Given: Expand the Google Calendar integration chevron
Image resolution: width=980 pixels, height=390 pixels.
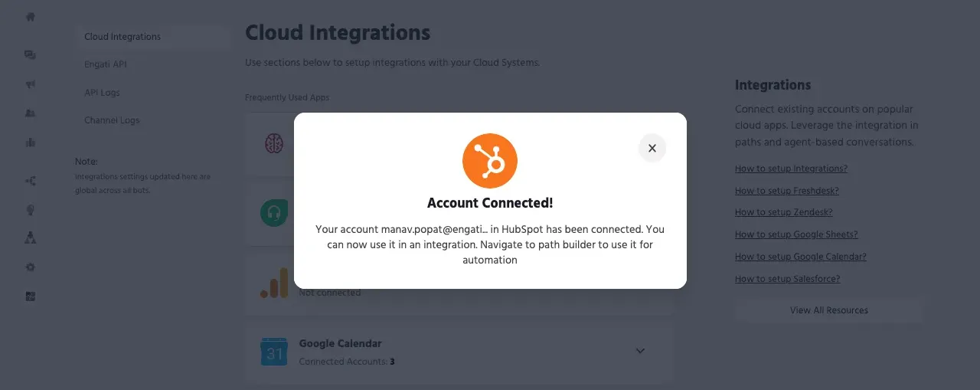Looking at the screenshot, I should [x=641, y=351].
